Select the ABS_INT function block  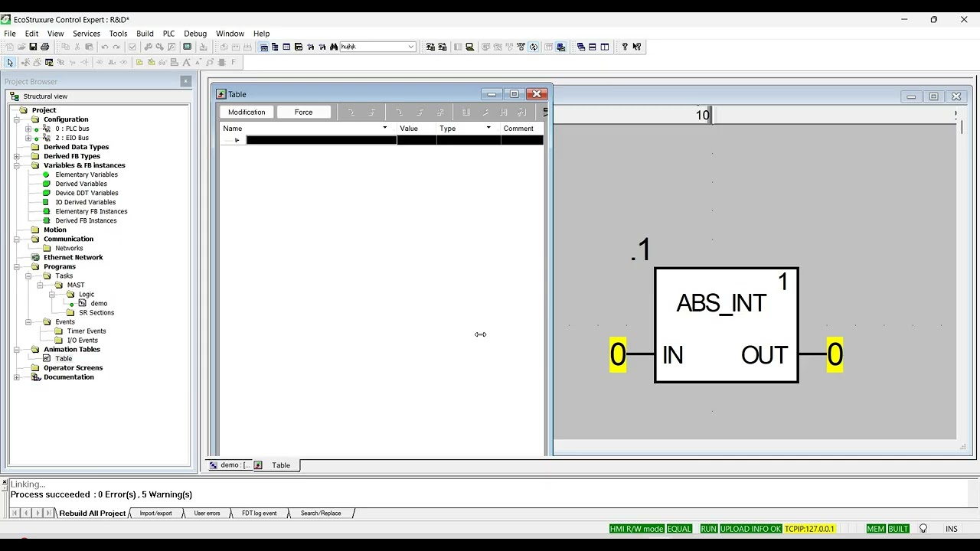(x=727, y=325)
